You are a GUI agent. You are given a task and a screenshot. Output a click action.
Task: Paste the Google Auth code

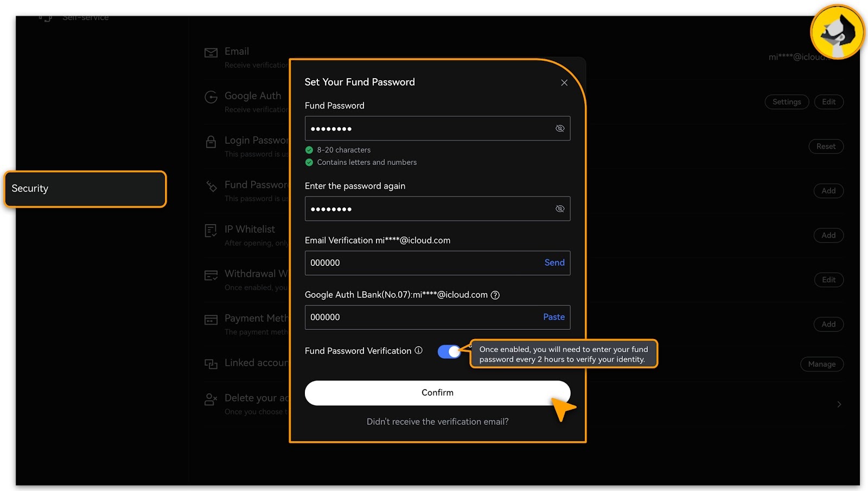tap(553, 317)
